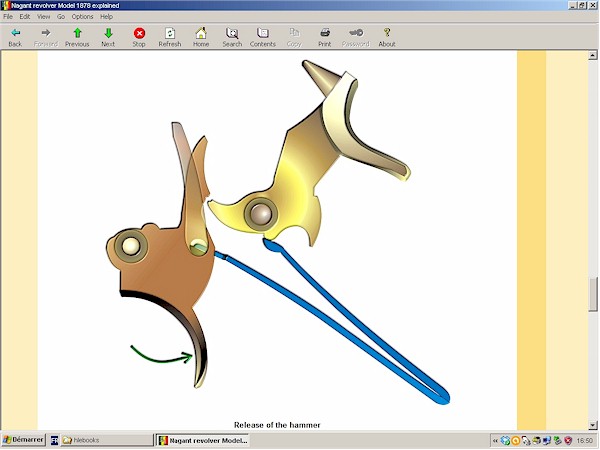Image resolution: width=600 pixels, height=450 pixels.
Task: Click the greyed-out Password key icon
Action: (x=356, y=33)
